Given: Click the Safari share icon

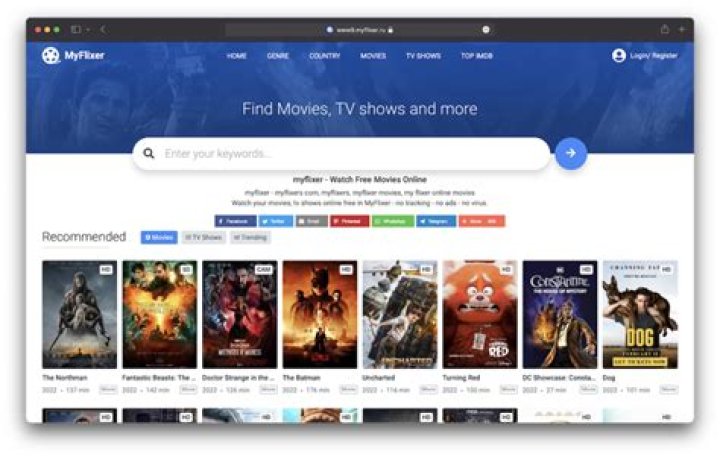Looking at the screenshot, I should (664, 30).
